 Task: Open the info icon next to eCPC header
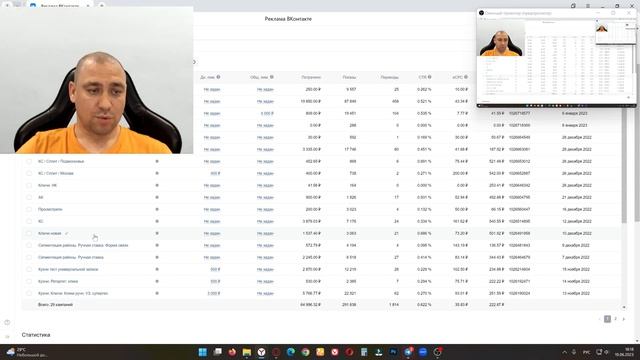(466, 77)
